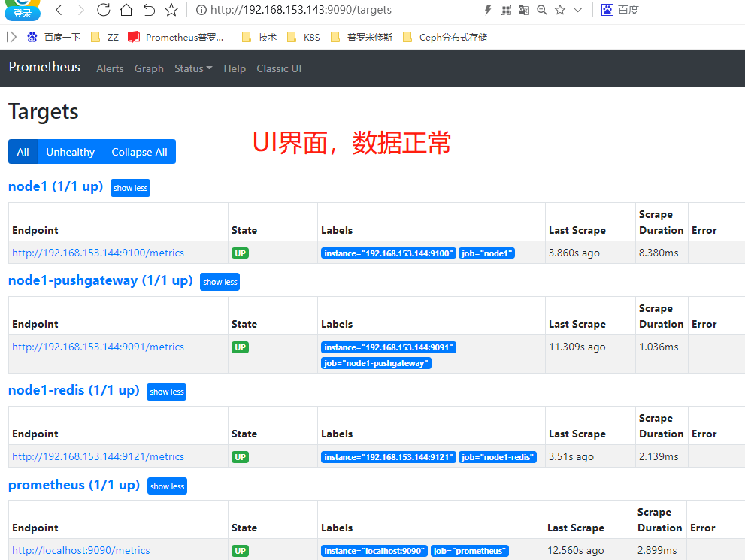The image size is (745, 560).
Task: Open the Graph nav item
Action: 149,68
